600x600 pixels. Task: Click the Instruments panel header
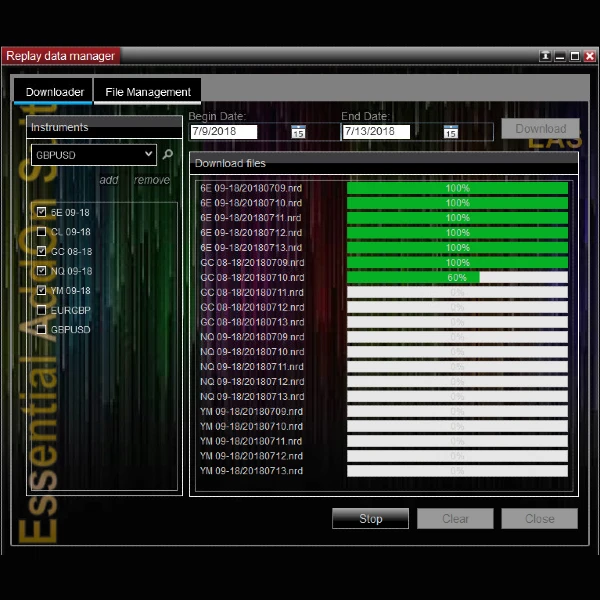pos(104,127)
